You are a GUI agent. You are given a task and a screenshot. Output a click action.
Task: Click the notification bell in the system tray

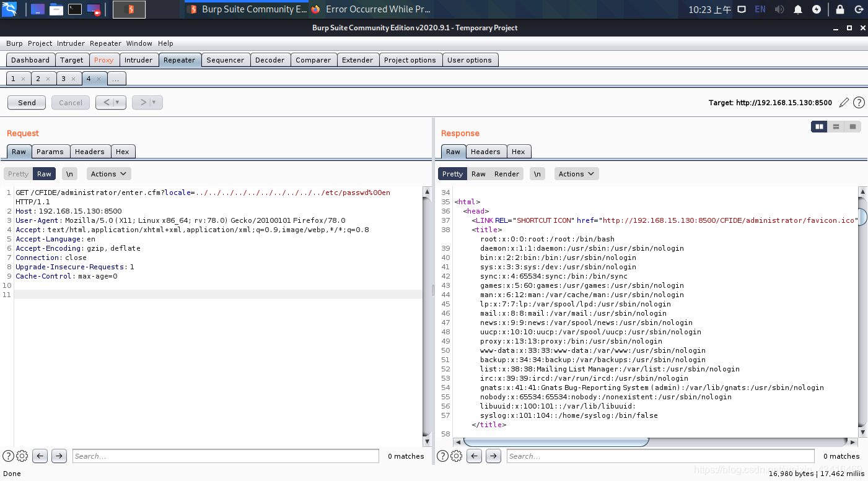pos(798,9)
